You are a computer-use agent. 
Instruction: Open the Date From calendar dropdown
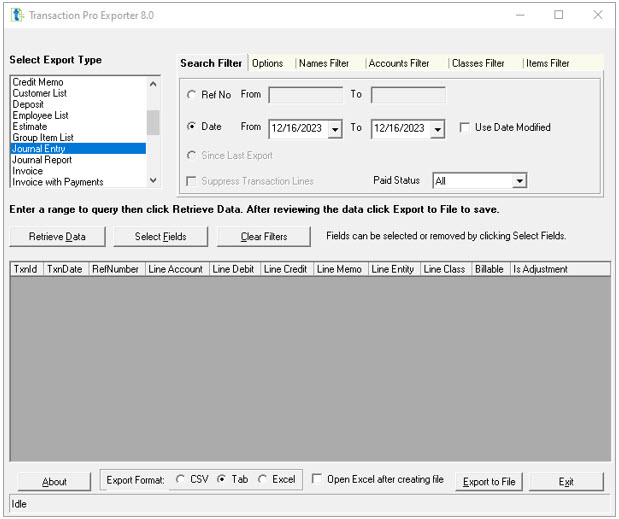click(335, 129)
